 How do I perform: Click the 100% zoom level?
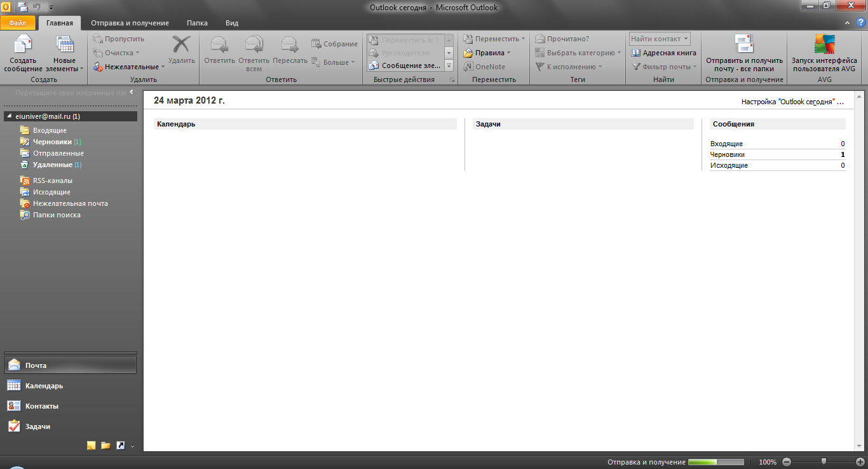768,462
